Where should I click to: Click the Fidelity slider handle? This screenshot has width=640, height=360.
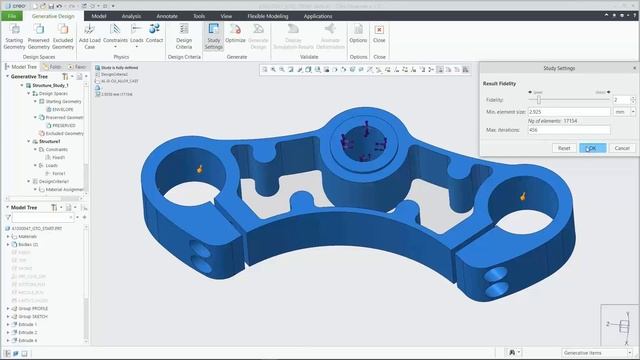pyautogui.click(x=539, y=100)
